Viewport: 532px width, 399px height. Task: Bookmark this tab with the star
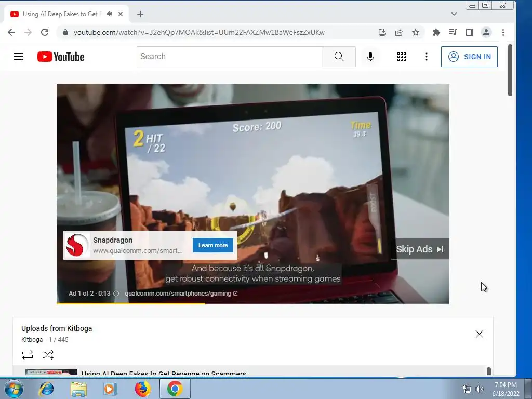coord(416,32)
